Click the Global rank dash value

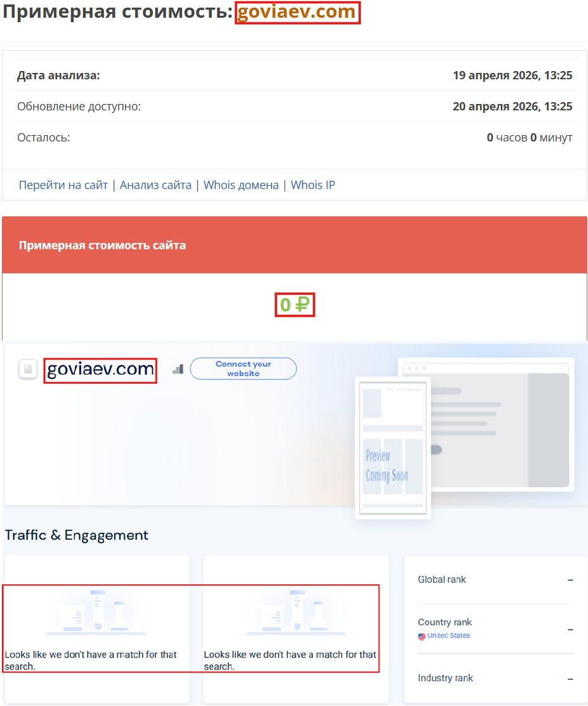570,579
